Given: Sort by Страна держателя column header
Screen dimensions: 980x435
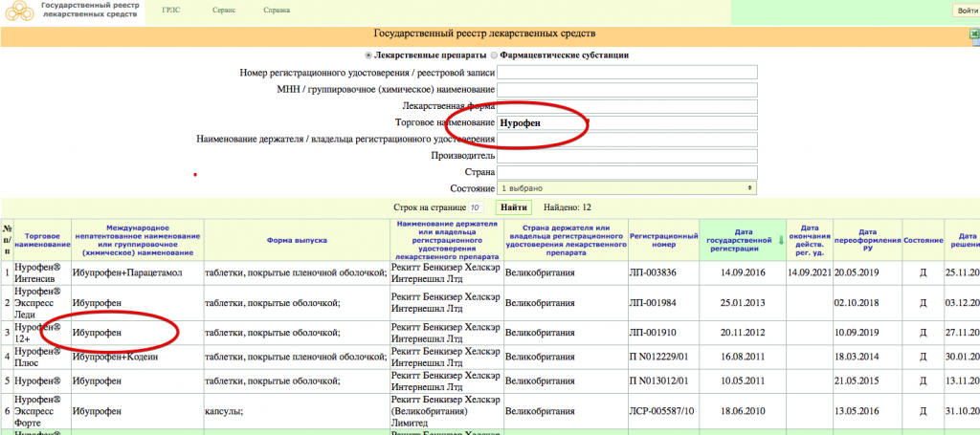Looking at the screenshot, I should (x=565, y=240).
